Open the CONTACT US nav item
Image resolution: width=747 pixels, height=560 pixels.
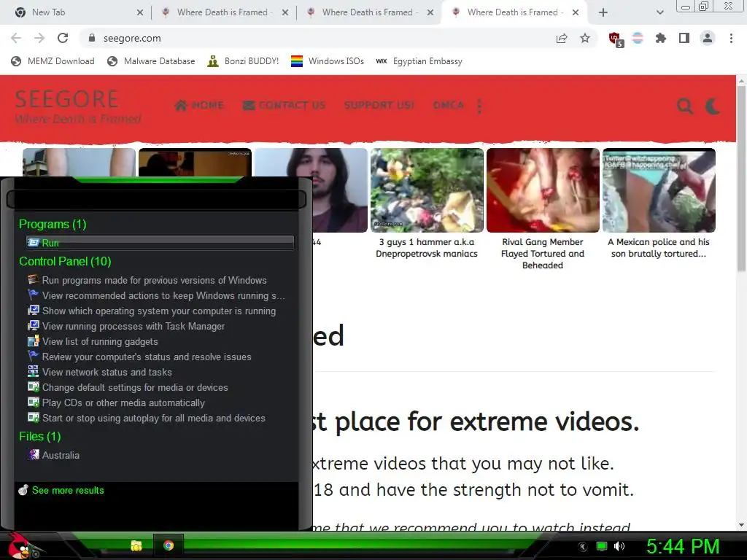284,105
